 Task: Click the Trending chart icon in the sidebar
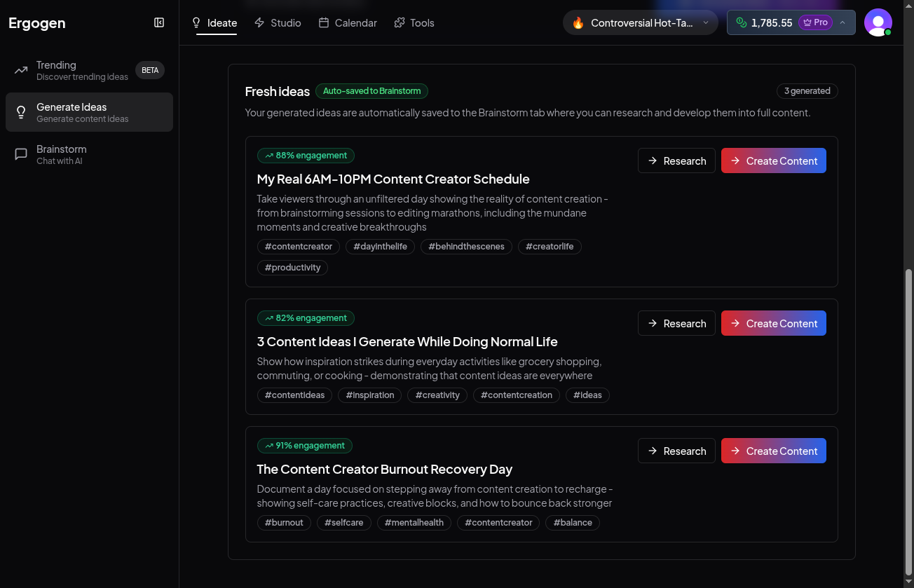[x=21, y=70]
